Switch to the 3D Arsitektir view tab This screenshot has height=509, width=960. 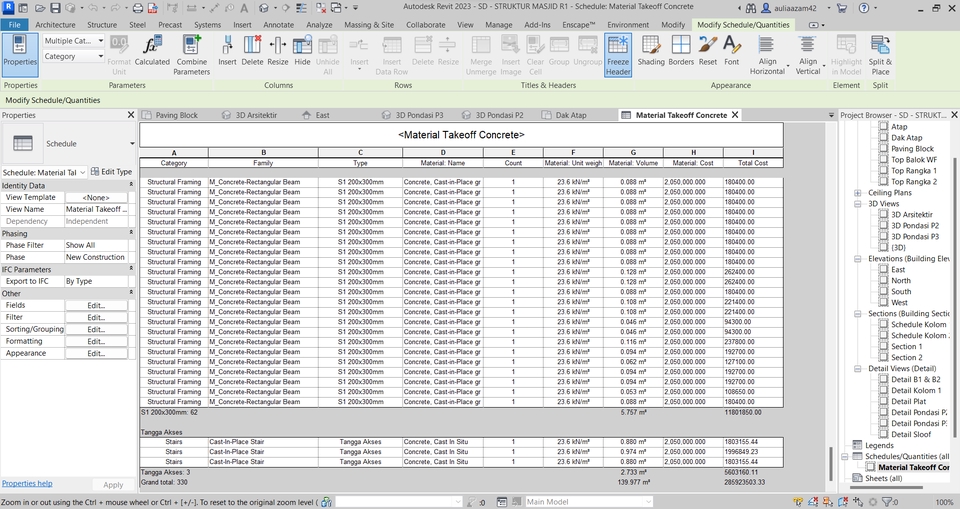tap(256, 115)
